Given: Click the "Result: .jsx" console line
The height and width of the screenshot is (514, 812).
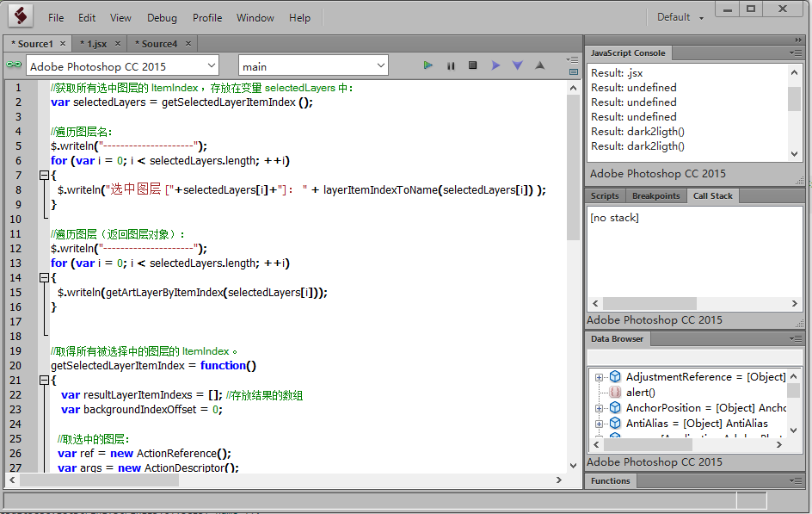Looking at the screenshot, I should [617, 73].
